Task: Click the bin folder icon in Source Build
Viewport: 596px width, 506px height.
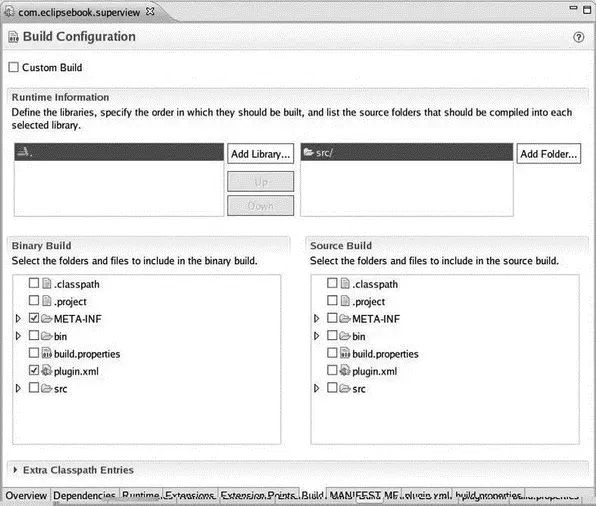Action: (345, 336)
